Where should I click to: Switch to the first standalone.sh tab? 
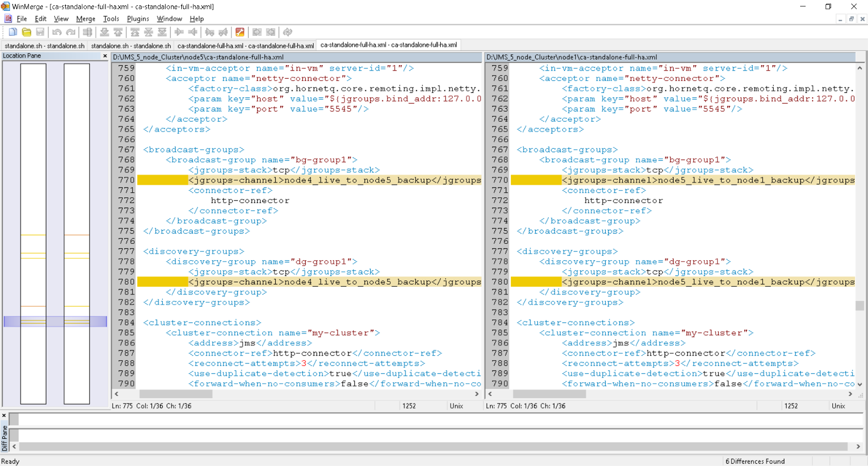coord(45,46)
